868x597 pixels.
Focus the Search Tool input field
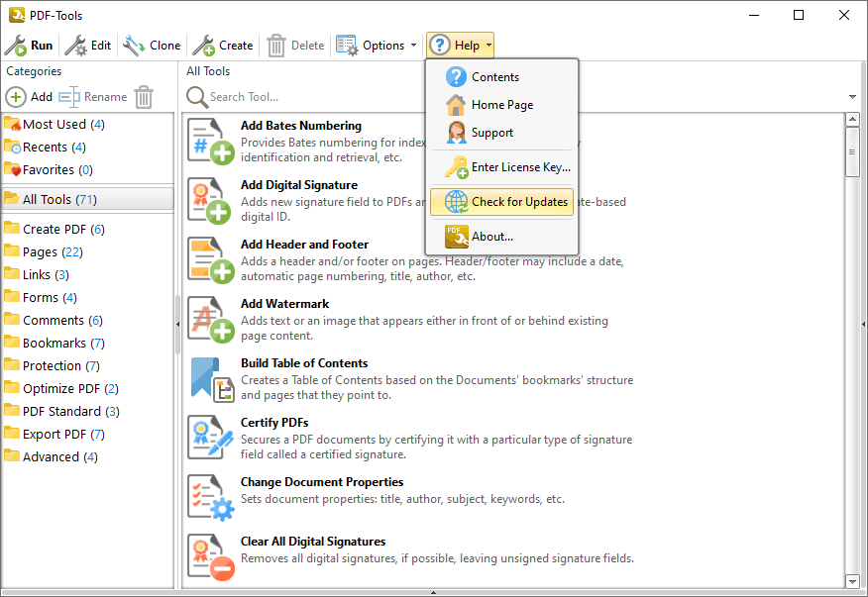310,97
